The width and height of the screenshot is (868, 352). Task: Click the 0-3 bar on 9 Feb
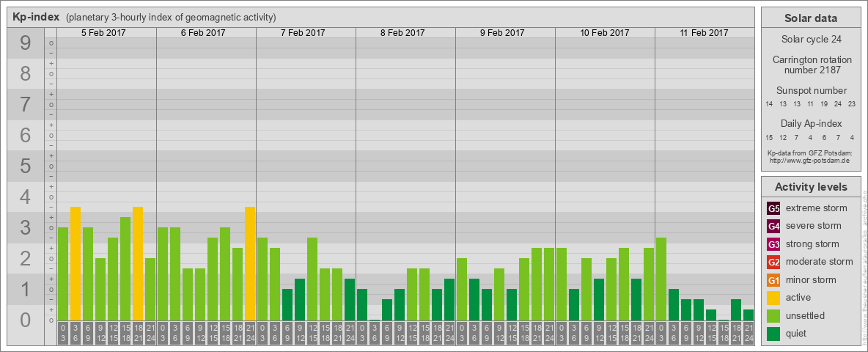(x=462, y=290)
